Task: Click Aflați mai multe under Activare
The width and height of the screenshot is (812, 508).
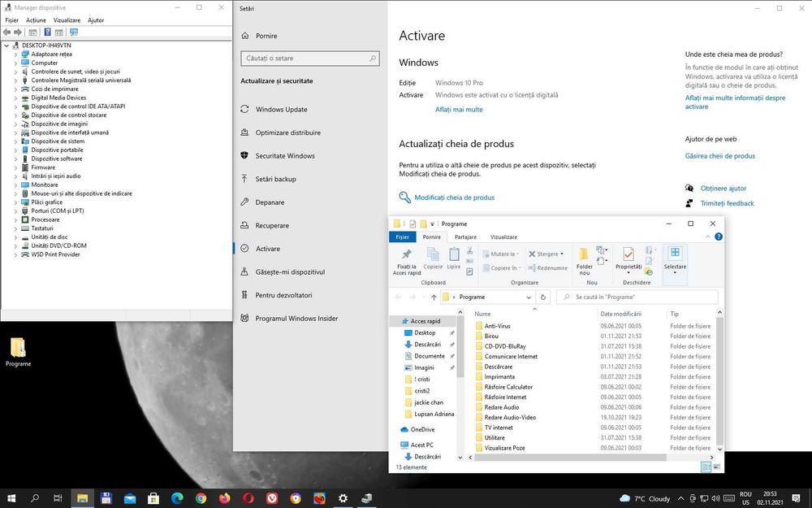Action: pyautogui.click(x=459, y=110)
